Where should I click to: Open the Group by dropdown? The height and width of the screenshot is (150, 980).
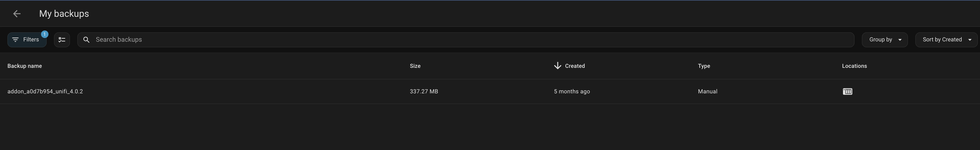(880, 40)
